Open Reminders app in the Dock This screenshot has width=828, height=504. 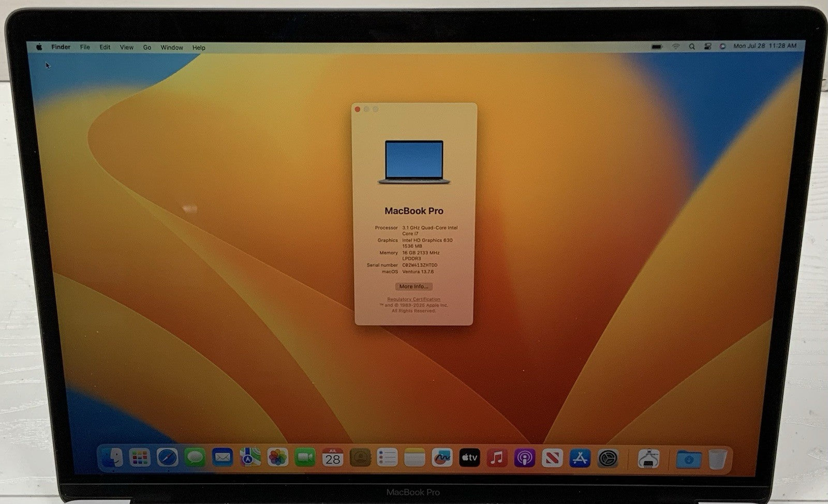click(387, 458)
